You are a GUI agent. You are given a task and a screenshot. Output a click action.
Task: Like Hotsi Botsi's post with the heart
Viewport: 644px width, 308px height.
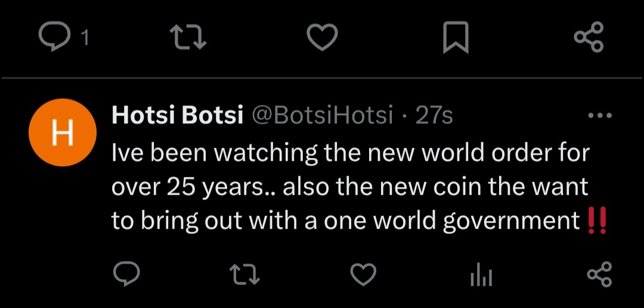[364, 275]
